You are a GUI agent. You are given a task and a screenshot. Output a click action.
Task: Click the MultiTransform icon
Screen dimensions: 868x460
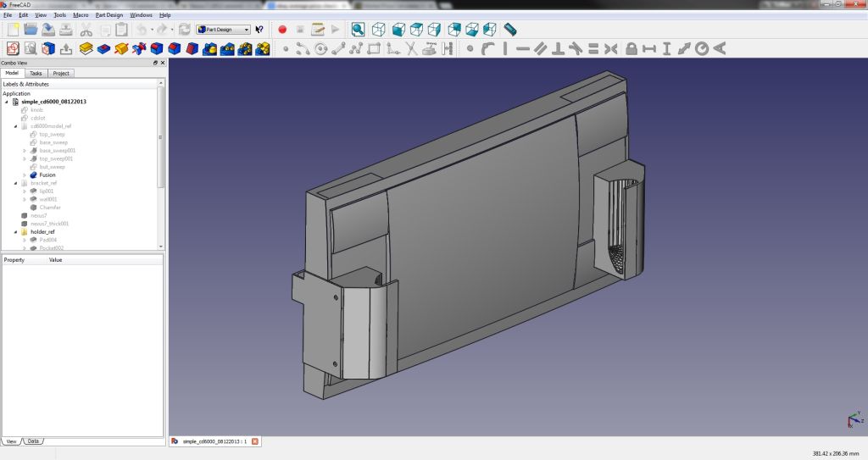(x=263, y=49)
